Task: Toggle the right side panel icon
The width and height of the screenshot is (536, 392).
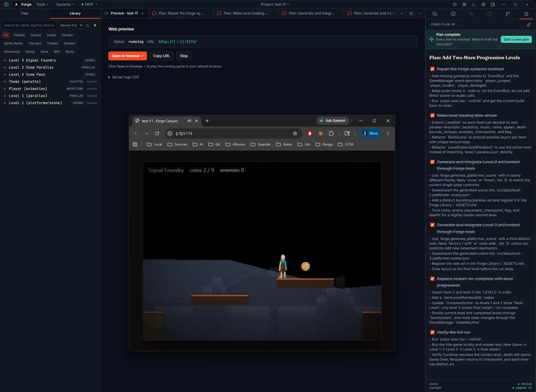Action: pyautogui.click(x=493, y=4)
